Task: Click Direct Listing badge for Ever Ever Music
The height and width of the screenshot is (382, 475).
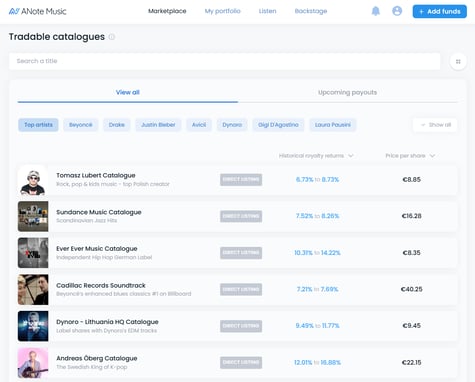Action: [241, 253]
